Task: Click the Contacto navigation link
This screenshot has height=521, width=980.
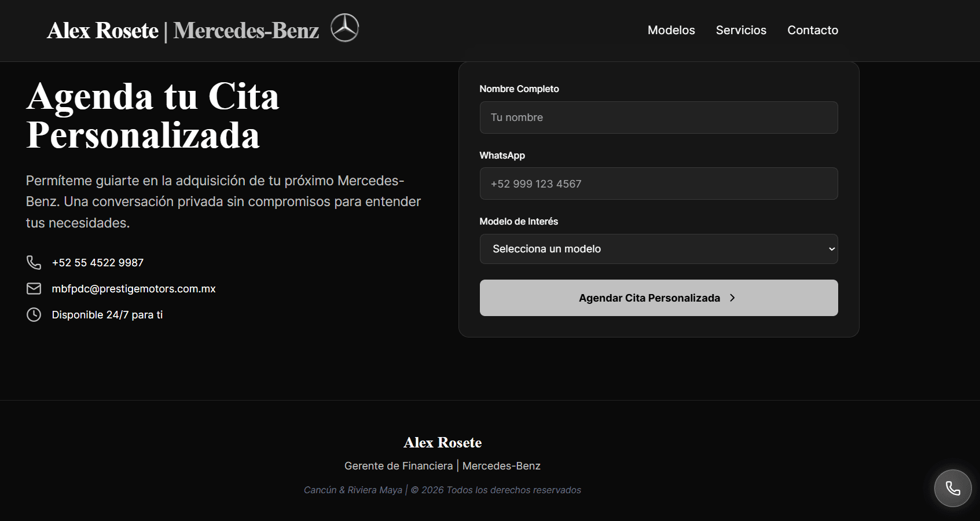Action: tap(813, 30)
